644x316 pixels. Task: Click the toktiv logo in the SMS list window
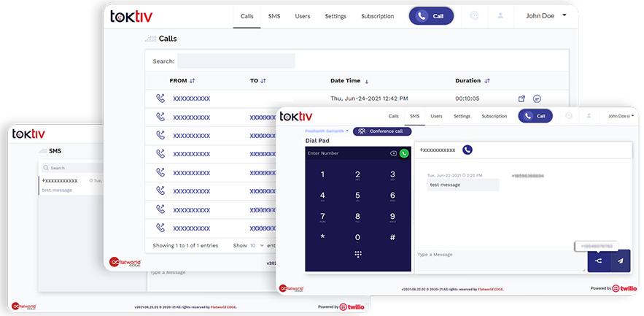click(28, 134)
